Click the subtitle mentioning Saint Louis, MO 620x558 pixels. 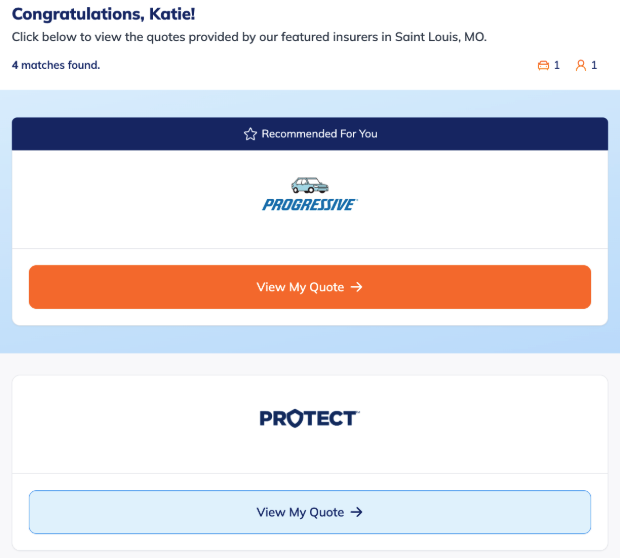coord(249,37)
